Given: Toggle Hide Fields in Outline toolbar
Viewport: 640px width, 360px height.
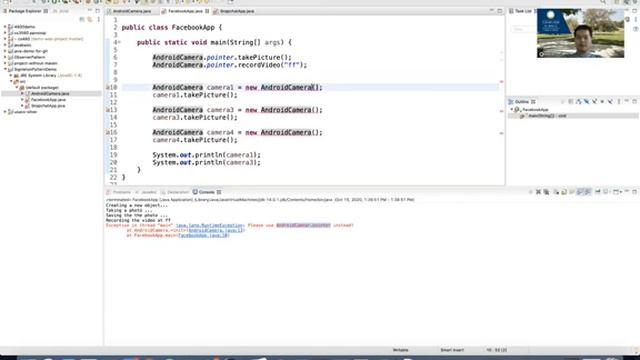Looking at the screenshot, I should (587, 102).
